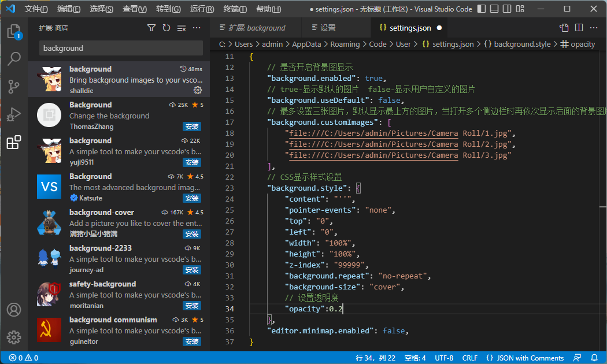This screenshot has height=364, width=607.
Task: Refresh the extensions list
Action: click(x=166, y=28)
